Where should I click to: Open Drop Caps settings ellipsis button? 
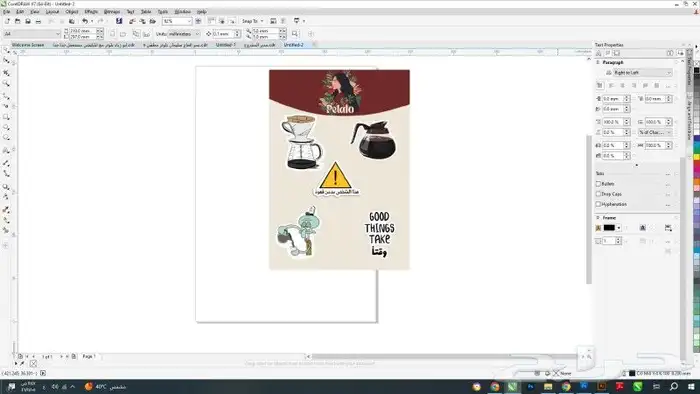coord(668,194)
